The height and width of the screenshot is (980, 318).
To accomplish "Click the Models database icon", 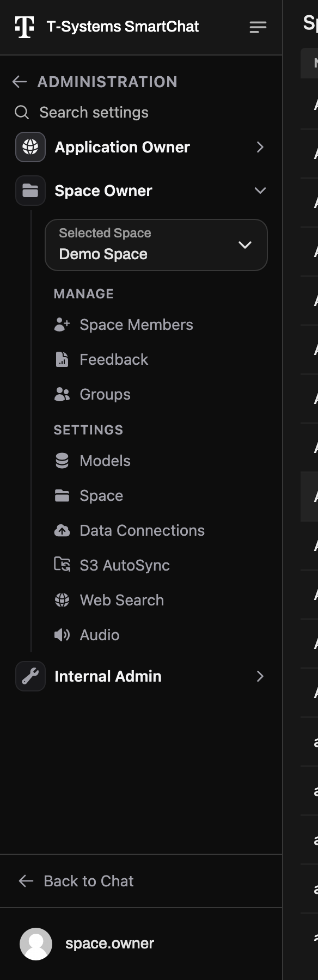I will coord(62,461).
